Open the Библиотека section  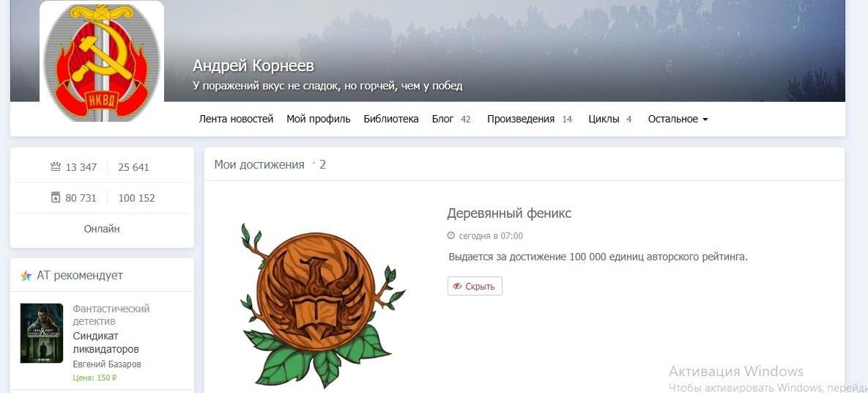[x=391, y=119]
